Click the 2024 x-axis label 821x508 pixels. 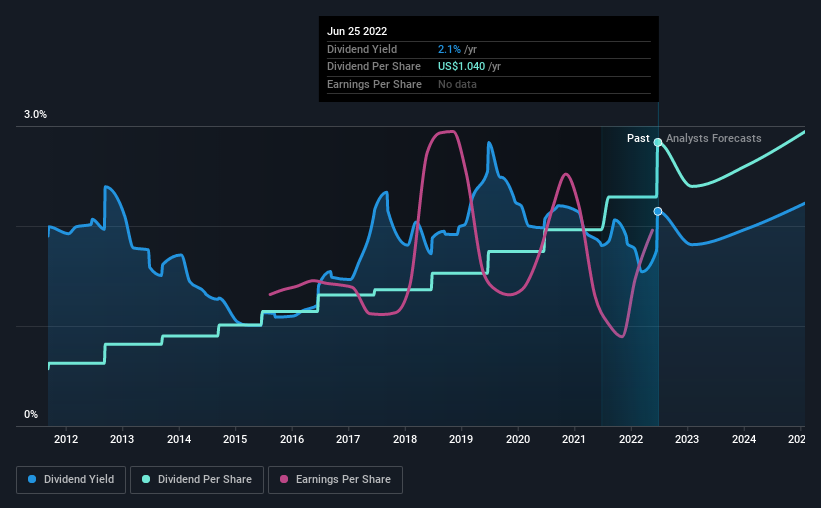pos(744,439)
